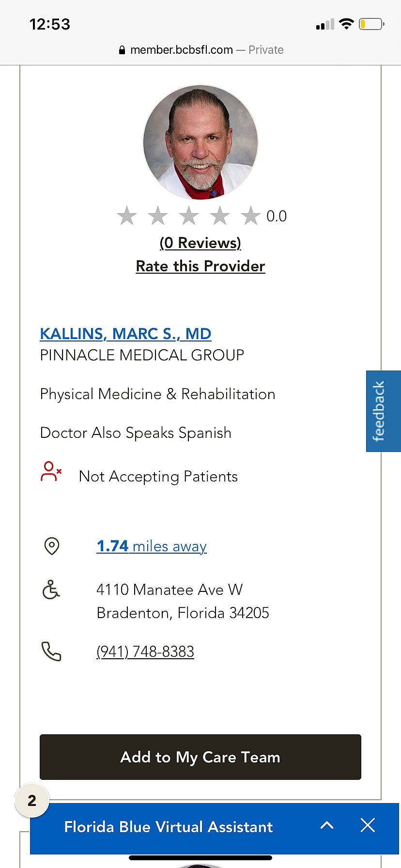Open the blue feedback side tab
This screenshot has width=401, height=868.
coord(383,411)
